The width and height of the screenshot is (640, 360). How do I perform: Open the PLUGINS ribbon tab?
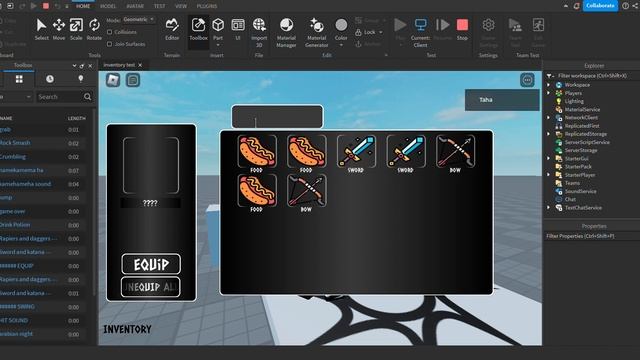[x=207, y=6]
